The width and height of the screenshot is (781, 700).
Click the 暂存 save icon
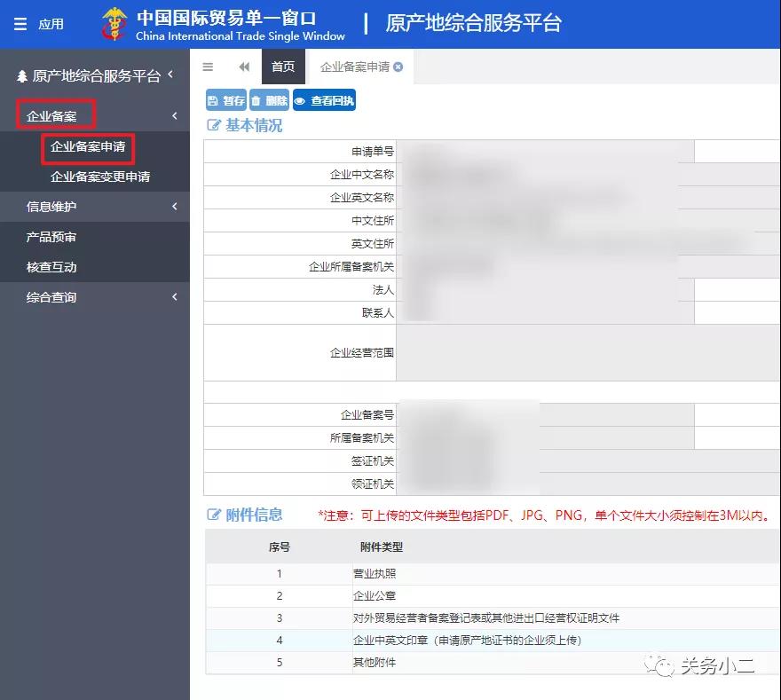[214, 99]
